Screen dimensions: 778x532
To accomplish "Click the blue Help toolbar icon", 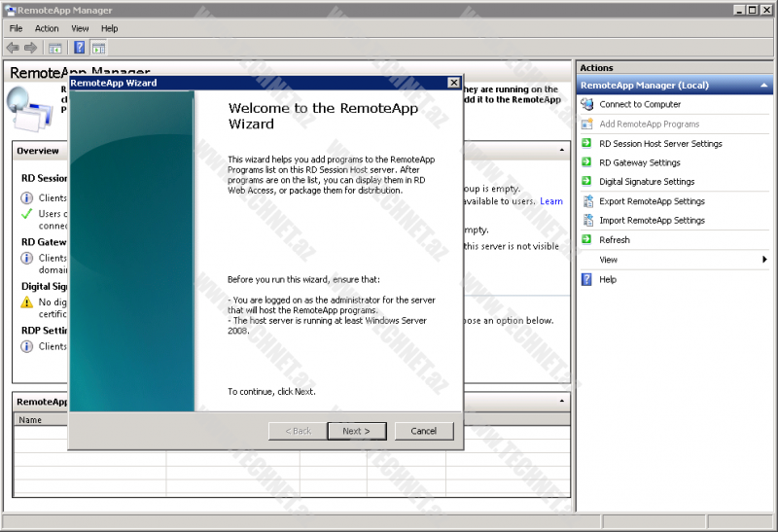I will coord(80,48).
